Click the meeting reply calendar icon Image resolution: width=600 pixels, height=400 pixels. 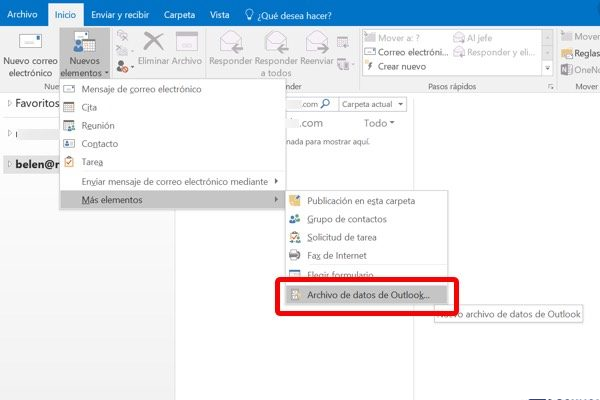pyautogui.click(x=342, y=42)
